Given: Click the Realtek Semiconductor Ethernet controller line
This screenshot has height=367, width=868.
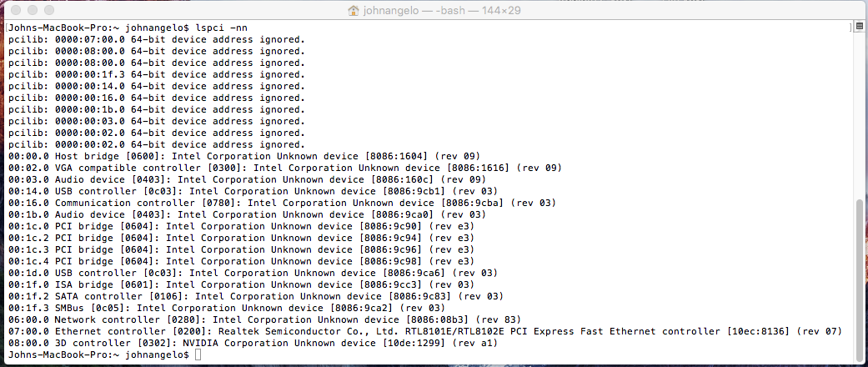Looking at the screenshot, I should tap(425, 332).
